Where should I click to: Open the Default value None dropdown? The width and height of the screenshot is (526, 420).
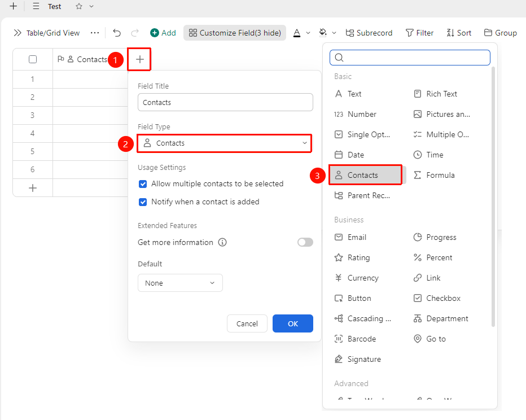point(180,283)
